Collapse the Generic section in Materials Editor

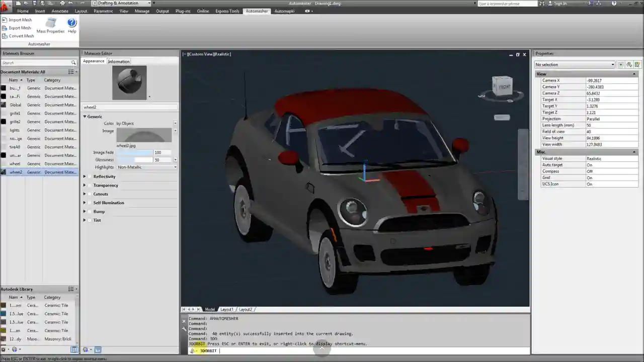(x=85, y=116)
